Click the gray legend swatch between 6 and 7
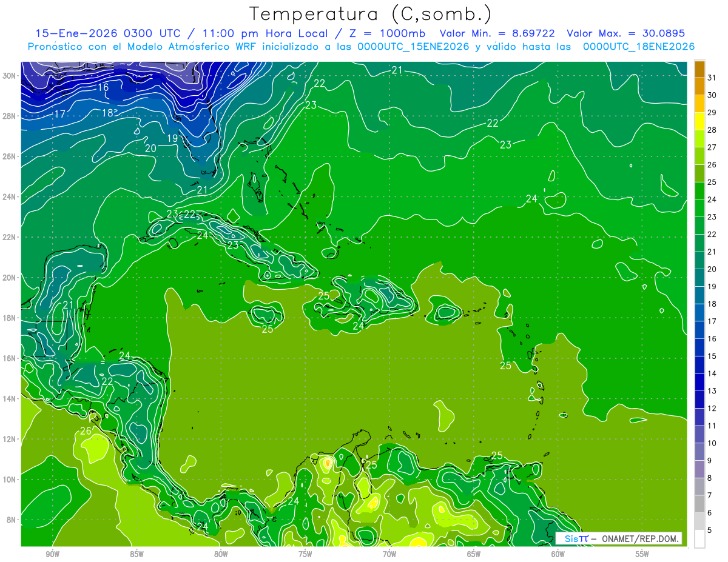 pos(699,504)
